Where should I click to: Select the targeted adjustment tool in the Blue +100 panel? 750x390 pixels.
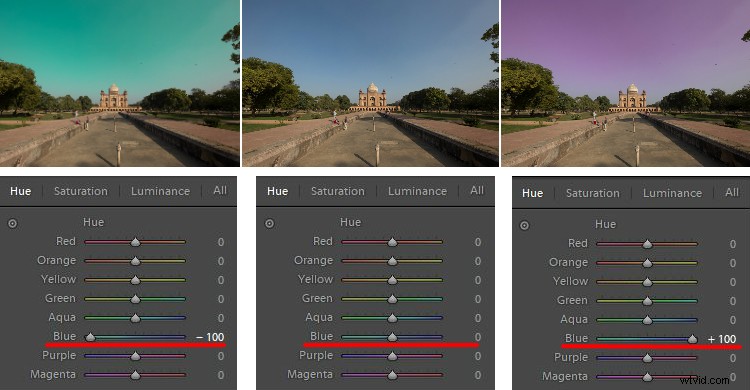(x=524, y=225)
